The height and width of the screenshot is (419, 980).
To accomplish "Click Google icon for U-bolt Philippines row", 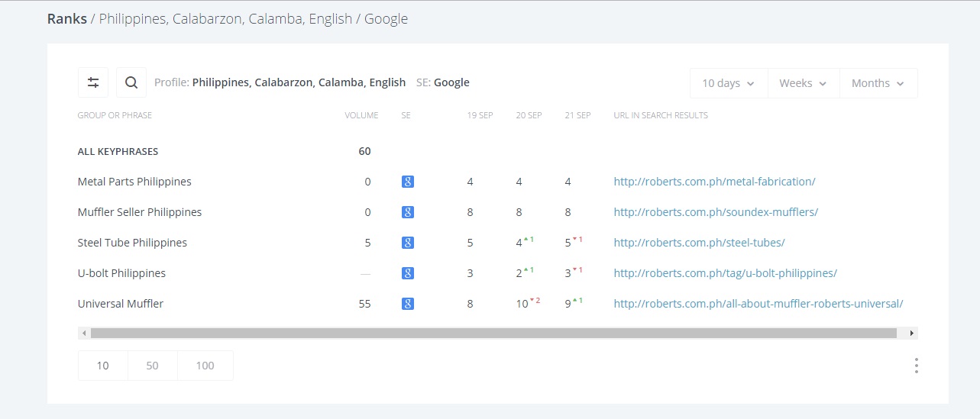I will [408, 273].
